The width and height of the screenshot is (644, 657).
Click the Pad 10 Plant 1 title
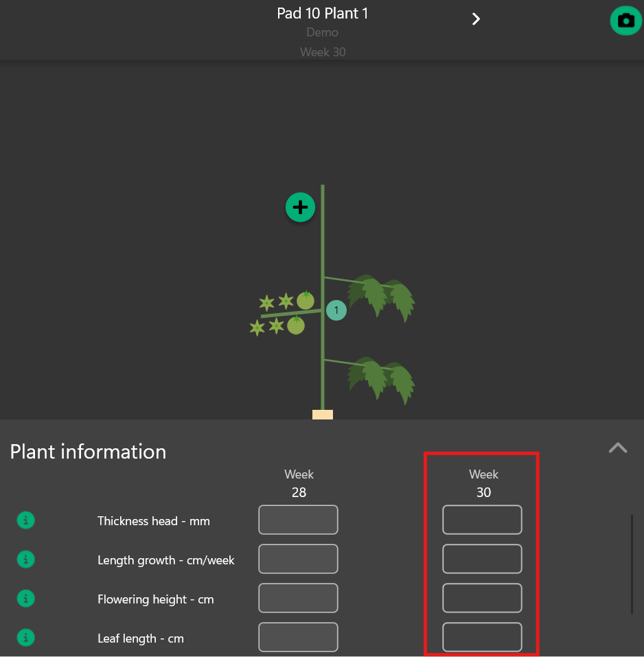(x=322, y=13)
